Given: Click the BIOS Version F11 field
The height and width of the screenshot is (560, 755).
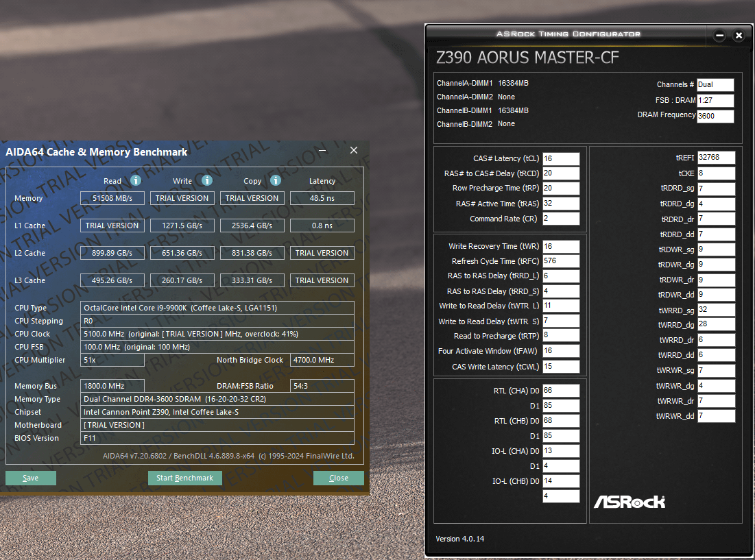Looking at the screenshot, I should [217, 438].
